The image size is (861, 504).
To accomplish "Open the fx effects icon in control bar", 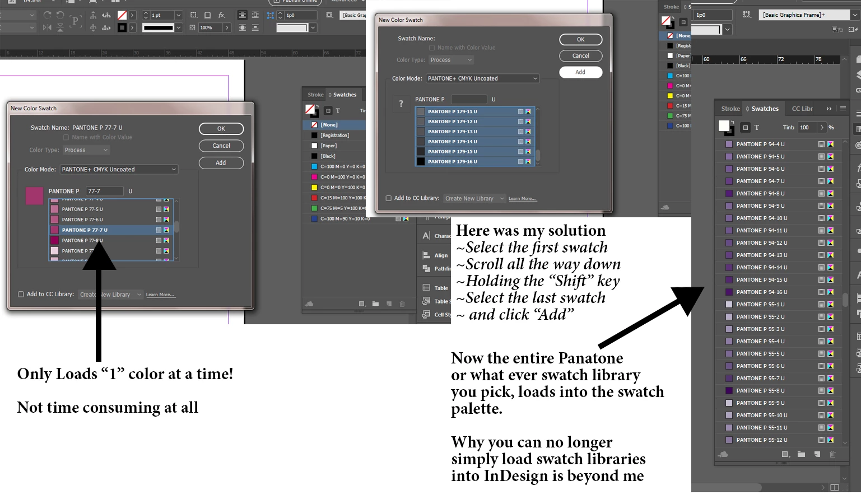I will 222,15.
